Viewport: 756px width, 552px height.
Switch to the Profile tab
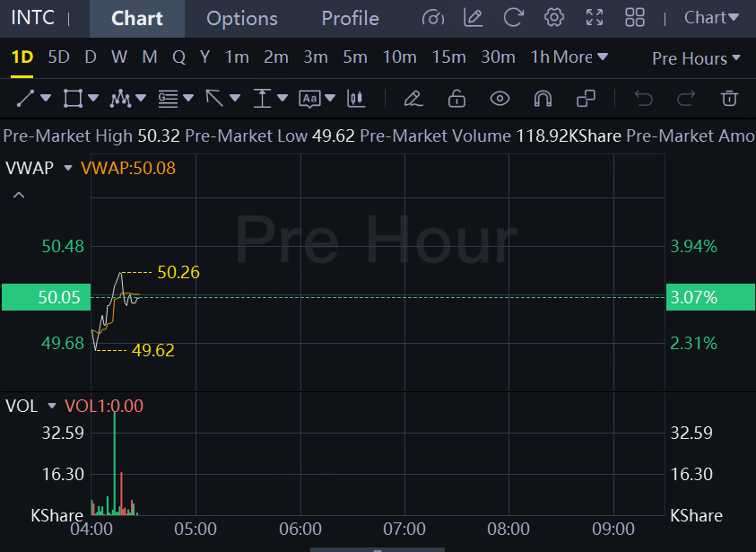point(350,19)
